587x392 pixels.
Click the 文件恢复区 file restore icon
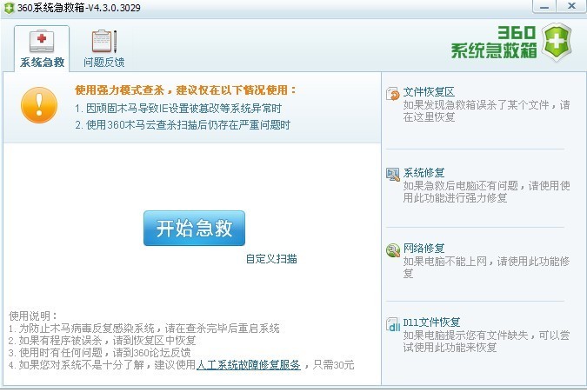pyautogui.click(x=393, y=94)
